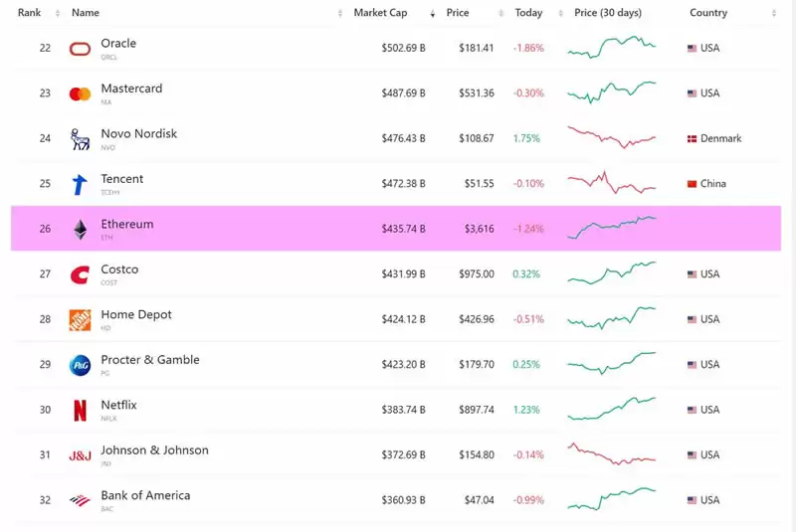Open the Johnson & Johnson company link
Screen dimensions: 796x532
[154, 449]
